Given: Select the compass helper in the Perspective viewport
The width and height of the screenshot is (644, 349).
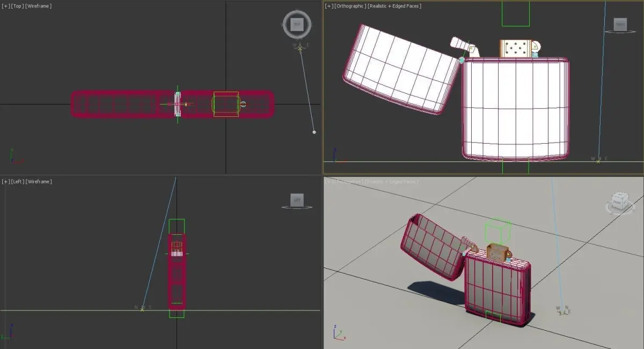Looking at the screenshot, I should point(562,310).
